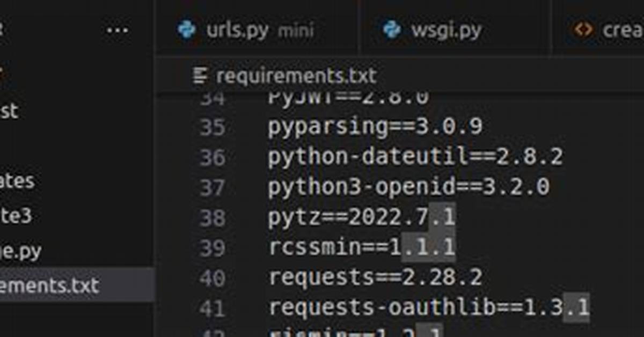
Task: Select the file ending in ements.txt in explorer
Action: [x=77, y=285]
